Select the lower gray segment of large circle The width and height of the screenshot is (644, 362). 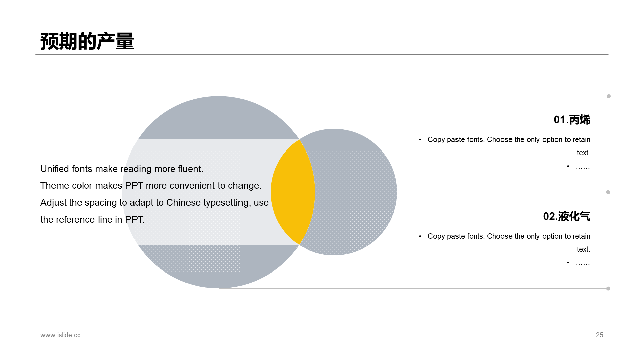click(x=219, y=266)
